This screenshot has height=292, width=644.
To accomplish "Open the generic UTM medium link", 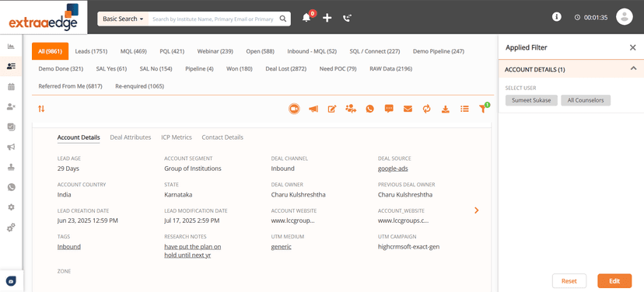I will (x=282, y=246).
